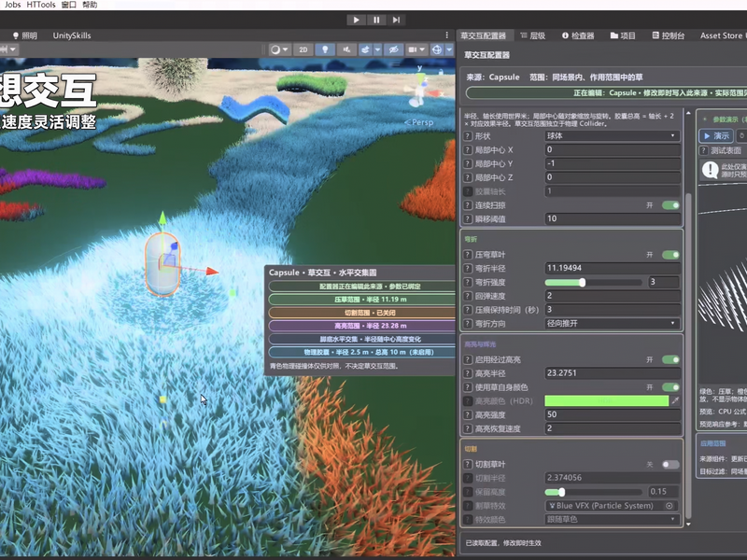Switch to the 检查器 tab
Viewport: 747px width, 560px height.
[578, 35]
